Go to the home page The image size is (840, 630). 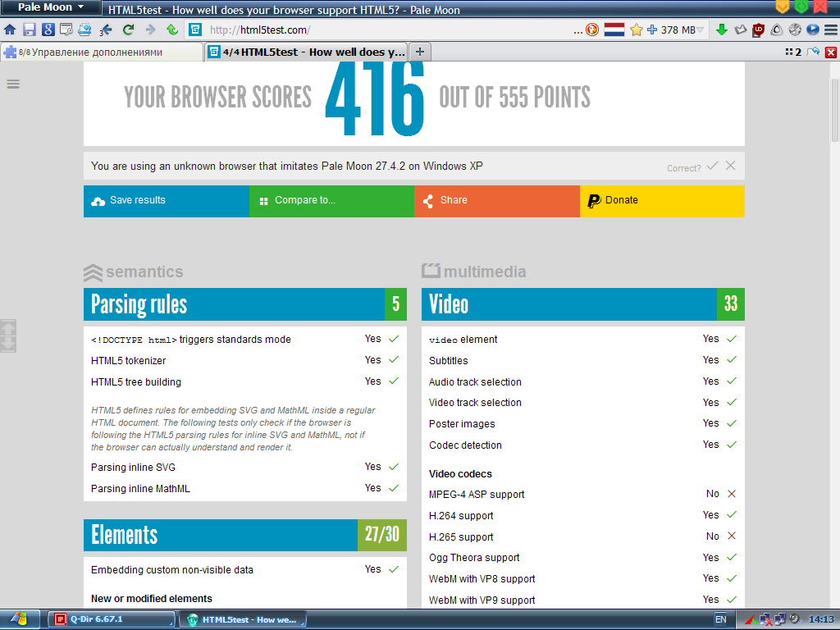(x=10, y=30)
